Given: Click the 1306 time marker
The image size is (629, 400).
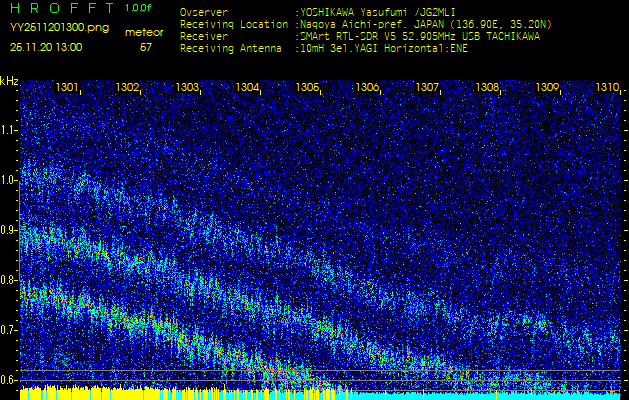Looking at the screenshot, I should [367, 87].
